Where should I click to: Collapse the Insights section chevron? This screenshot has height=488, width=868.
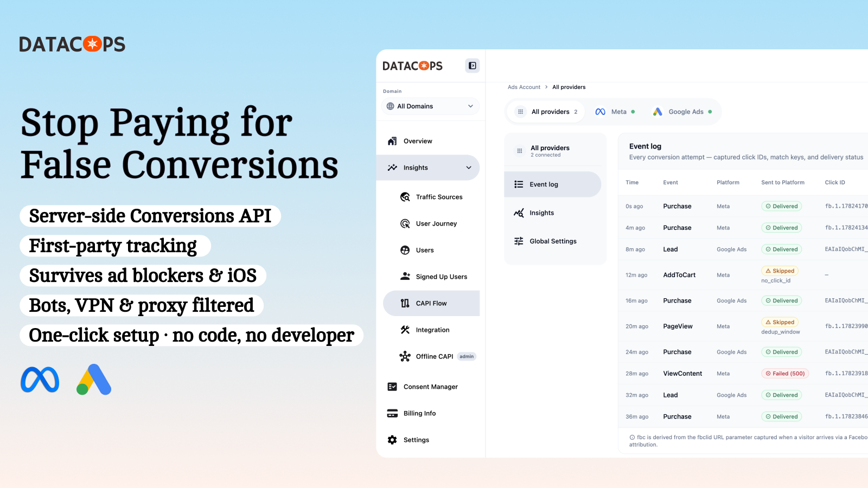coord(469,168)
